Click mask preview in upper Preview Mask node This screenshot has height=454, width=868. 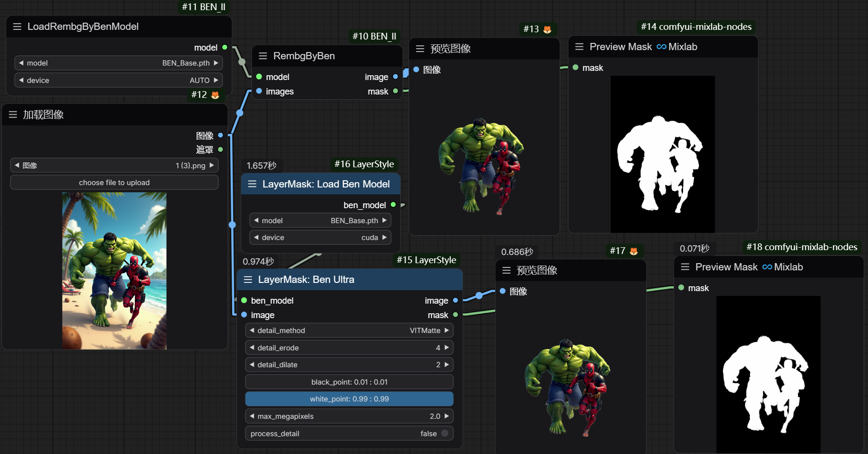pyautogui.click(x=662, y=154)
